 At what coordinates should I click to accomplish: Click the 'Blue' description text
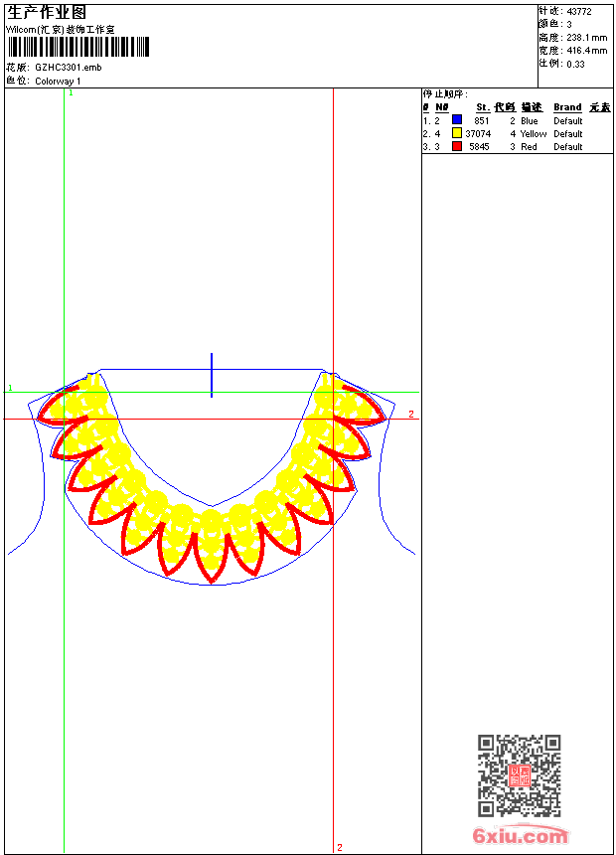point(530,121)
